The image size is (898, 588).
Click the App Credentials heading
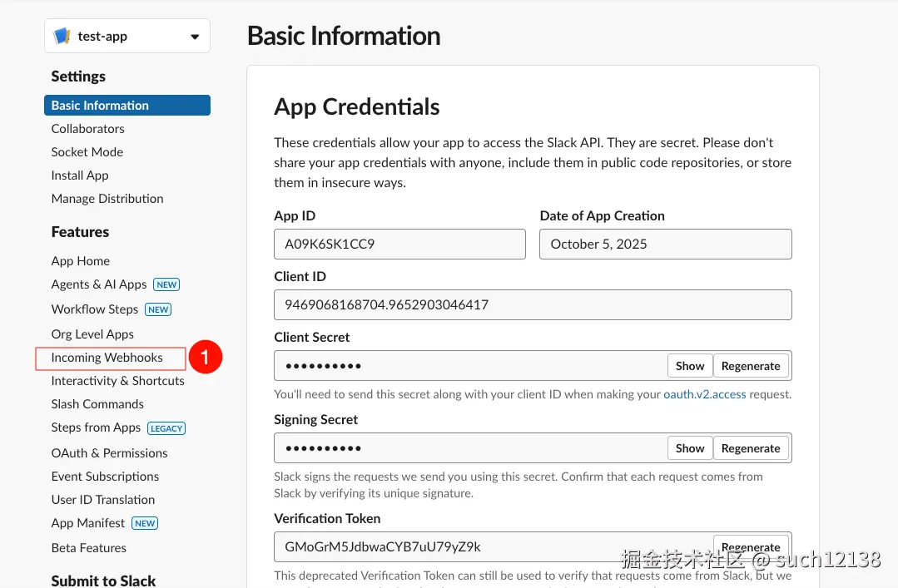[x=357, y=107]
